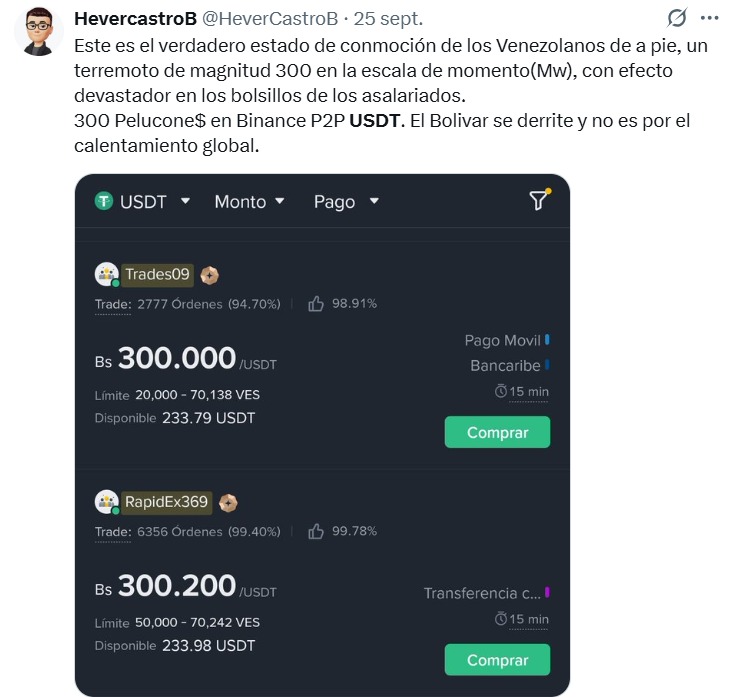Click the thumbs-up icon beside 99.78%
The image size is (736, 697).
coord(316,531)
